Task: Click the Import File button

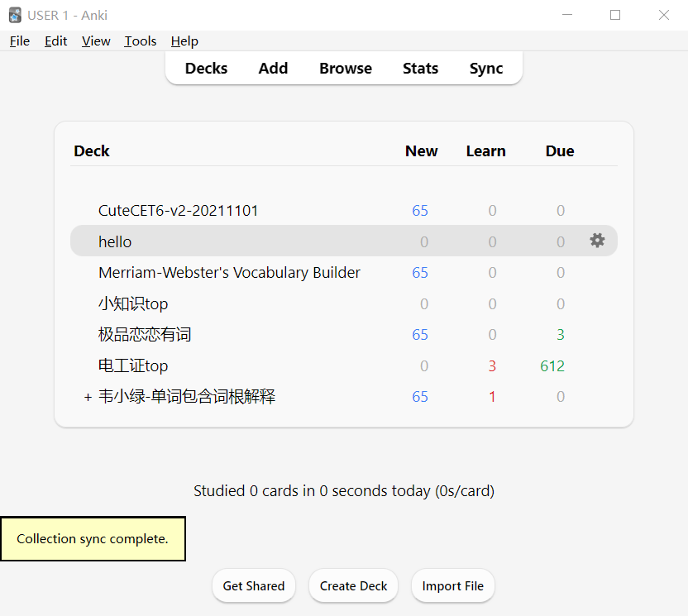Action: coord(452,585)
